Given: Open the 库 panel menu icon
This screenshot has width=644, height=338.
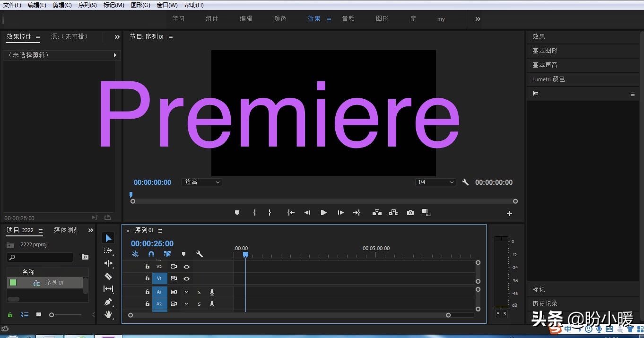Looking at the screenshot, I should pyautogui.click(x=633, y=94).
